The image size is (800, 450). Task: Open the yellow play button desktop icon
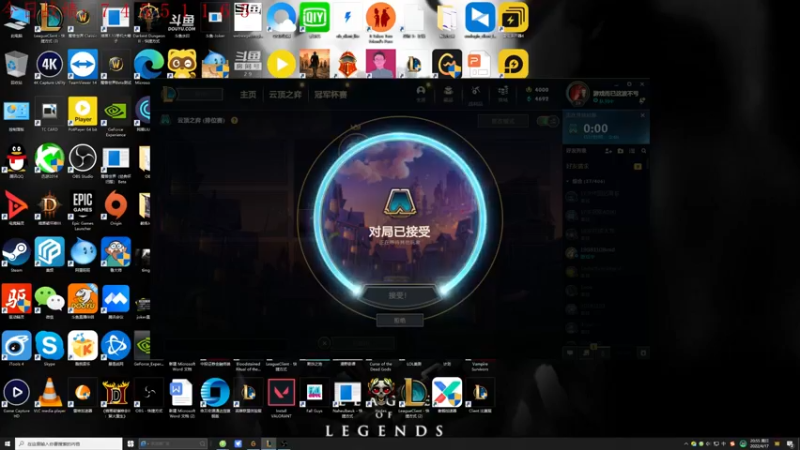tap(281, 64)
